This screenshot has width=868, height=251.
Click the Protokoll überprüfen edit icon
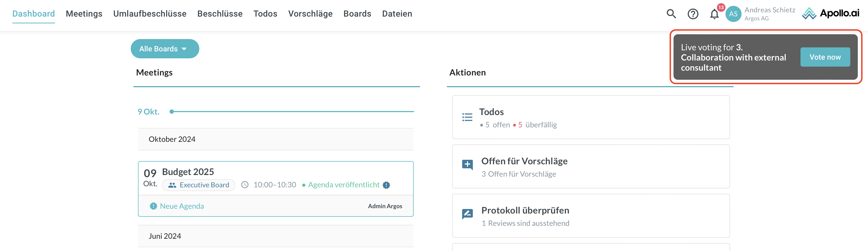(x=467, y=214)
